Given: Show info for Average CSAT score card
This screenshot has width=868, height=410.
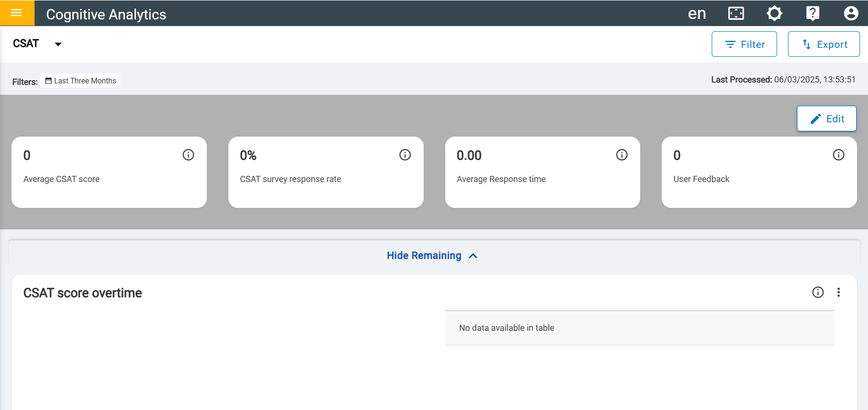Looking at the screenshot, I should (x=188, y=155).
